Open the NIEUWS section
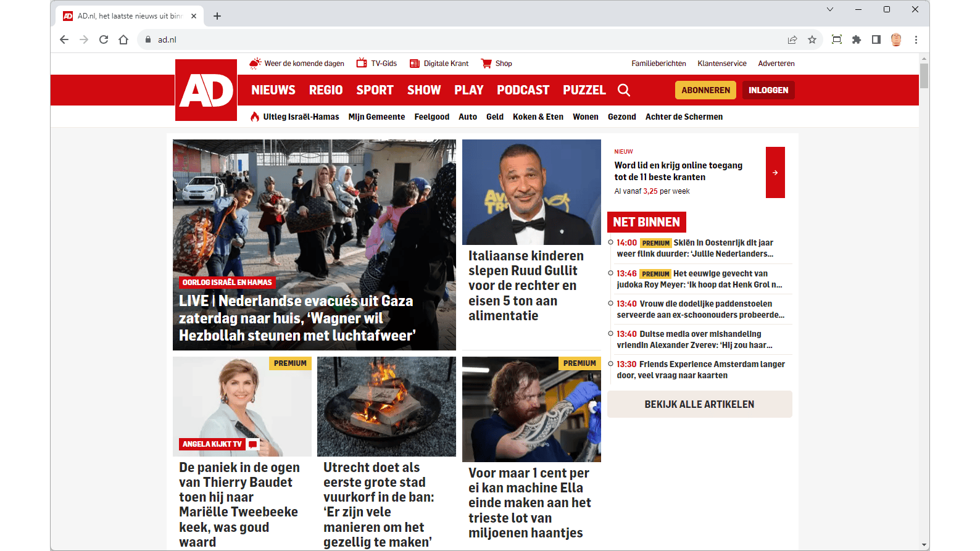Screen dimensions: 980x551 click(273, 90)
